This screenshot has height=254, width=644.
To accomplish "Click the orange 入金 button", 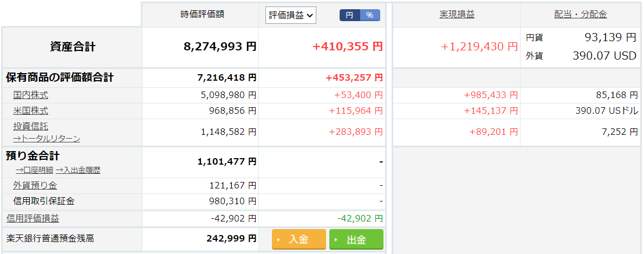I will pos(298,239).
